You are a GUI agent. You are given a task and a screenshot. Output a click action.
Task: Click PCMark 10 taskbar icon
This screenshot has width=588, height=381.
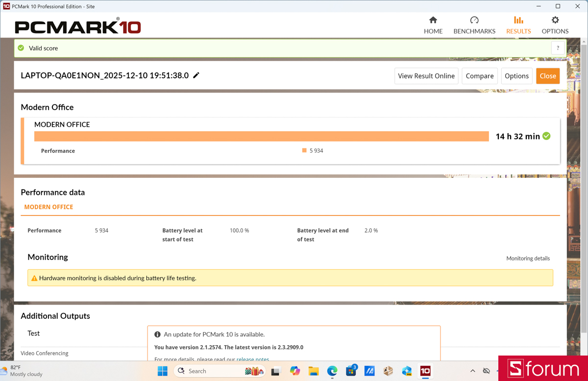[425, 371]
